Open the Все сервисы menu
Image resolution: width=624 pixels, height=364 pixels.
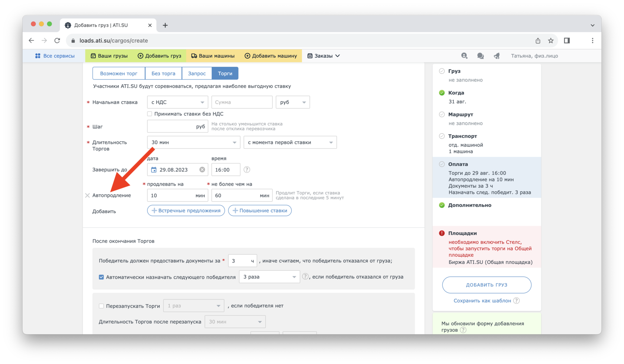[x=55, y=56]
